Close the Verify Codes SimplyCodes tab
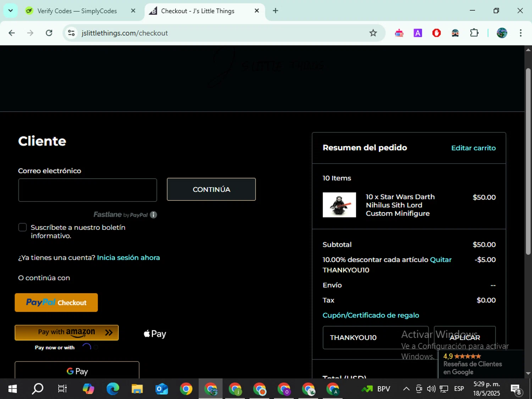This screenshot has width=532, height=399. point(133,11)
